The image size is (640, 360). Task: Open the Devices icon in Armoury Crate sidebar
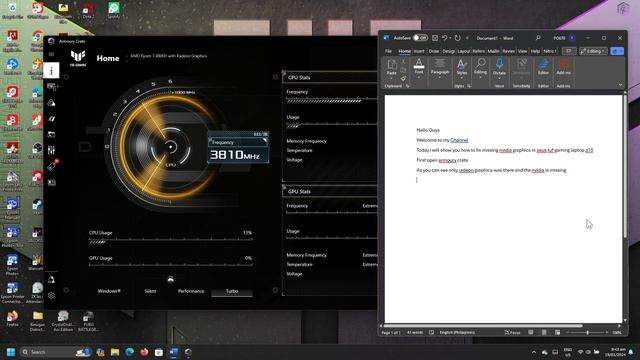[51, 87]
